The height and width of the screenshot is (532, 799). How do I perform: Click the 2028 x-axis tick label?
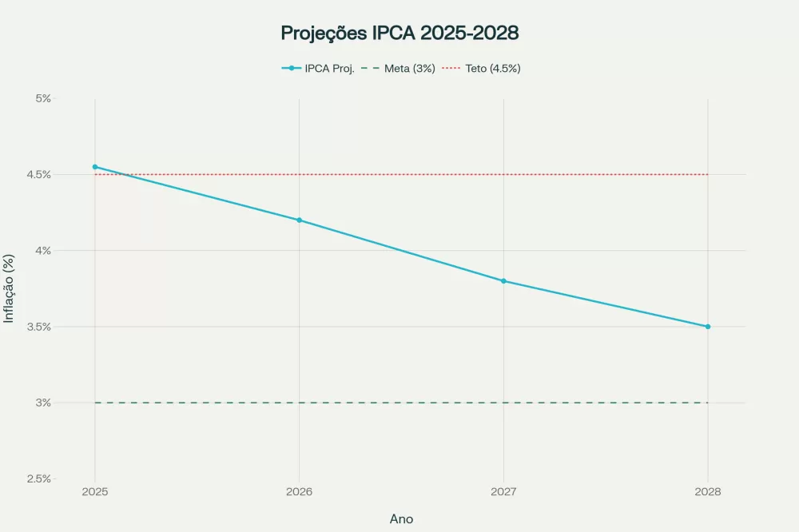coord(708,492)
